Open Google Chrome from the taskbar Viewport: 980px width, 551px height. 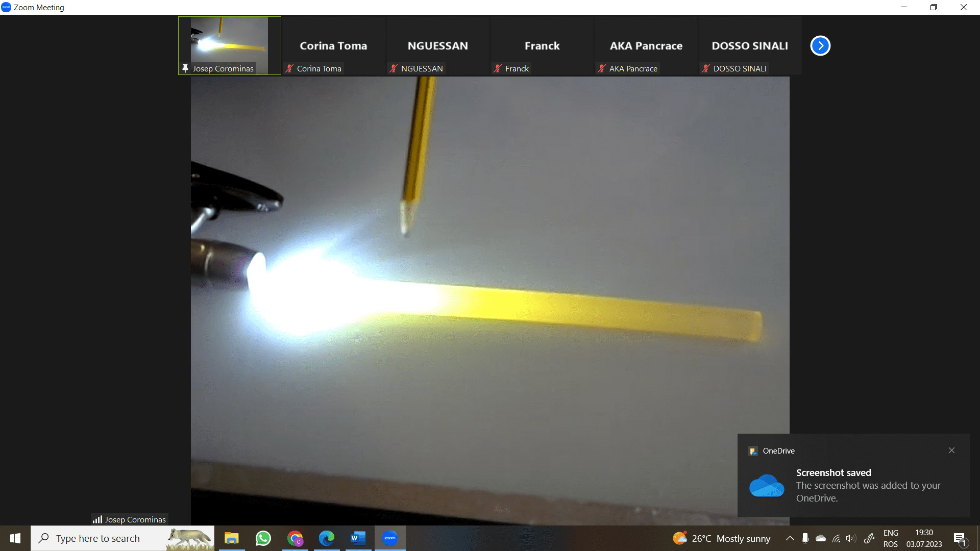295,538
